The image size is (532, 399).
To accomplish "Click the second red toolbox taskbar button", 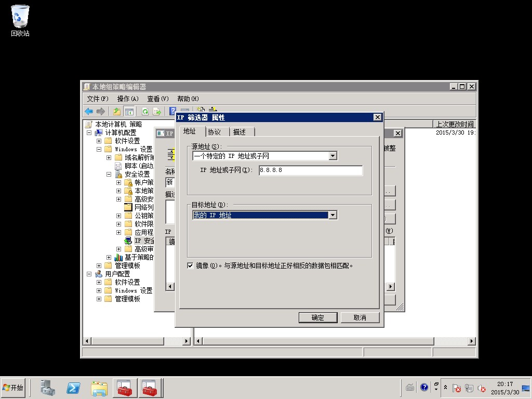I will [x=149, y=388].
